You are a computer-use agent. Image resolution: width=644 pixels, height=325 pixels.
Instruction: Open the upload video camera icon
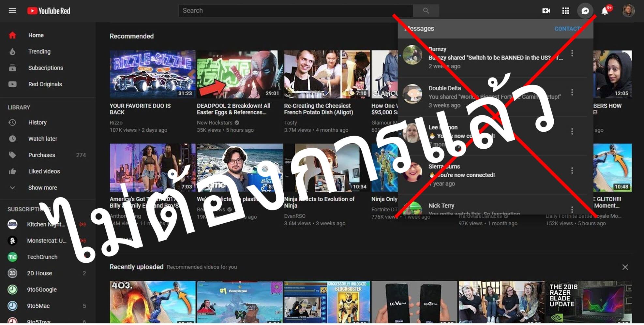pos(546,11)
